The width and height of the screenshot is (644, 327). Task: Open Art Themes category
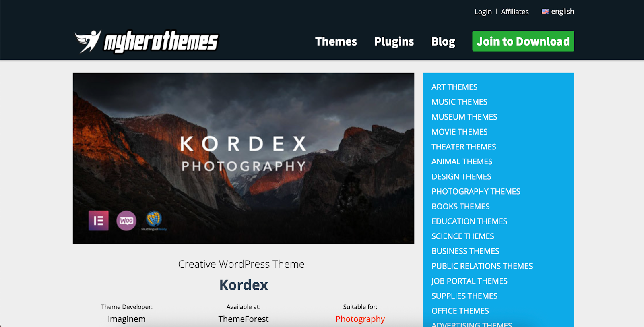(x=454, y=87)
